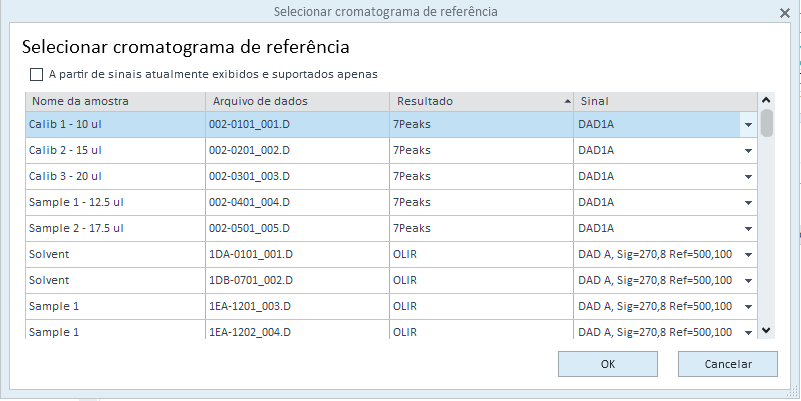Sort by Arquivo de dados column header

click(x=297, y=102)
